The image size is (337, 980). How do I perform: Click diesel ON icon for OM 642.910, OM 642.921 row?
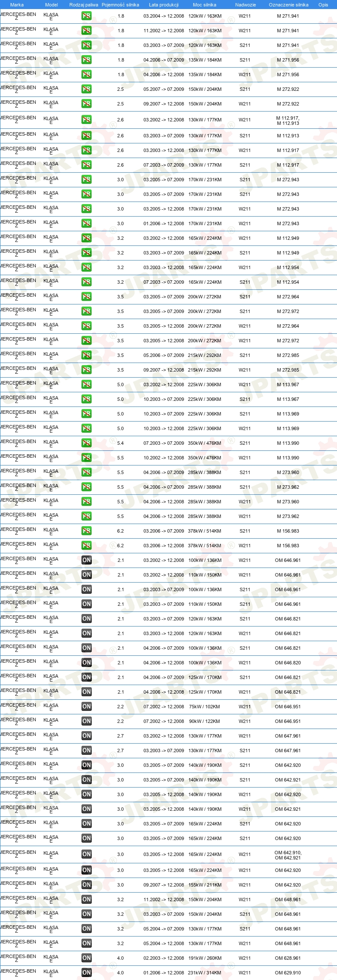click(x=87, y=854)
